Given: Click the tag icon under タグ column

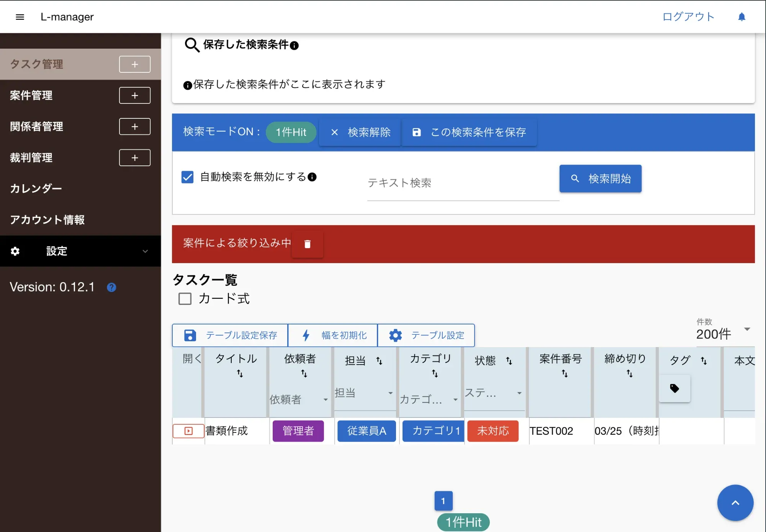Looking at the screenshot, I should point(674,388).
